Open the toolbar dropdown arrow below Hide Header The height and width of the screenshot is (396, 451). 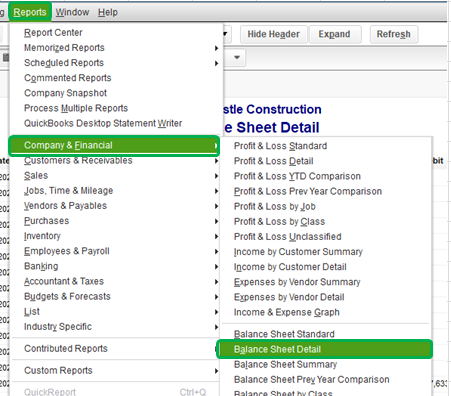(x=237, y=57)
